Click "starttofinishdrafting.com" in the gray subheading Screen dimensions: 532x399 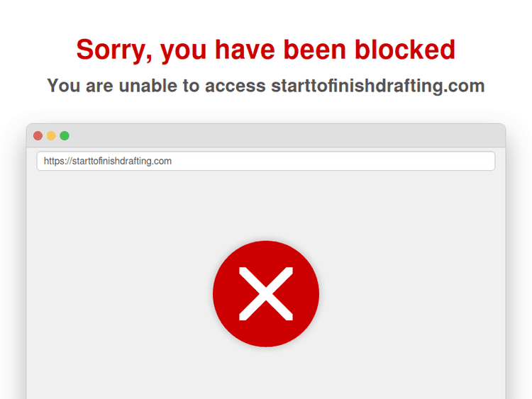click(x=377, y=86)
